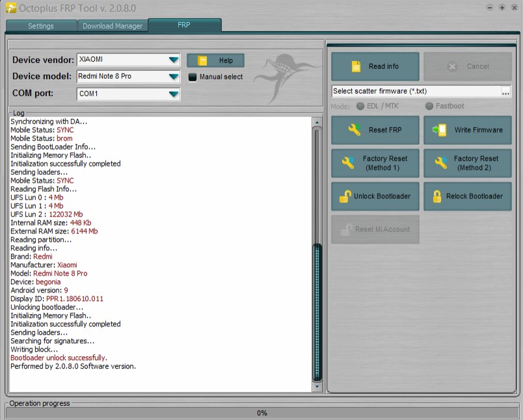The height and width of the screenshot is (420, 523).
Task: Click the Write Firmware phone icon
Action: pos(440,130)
